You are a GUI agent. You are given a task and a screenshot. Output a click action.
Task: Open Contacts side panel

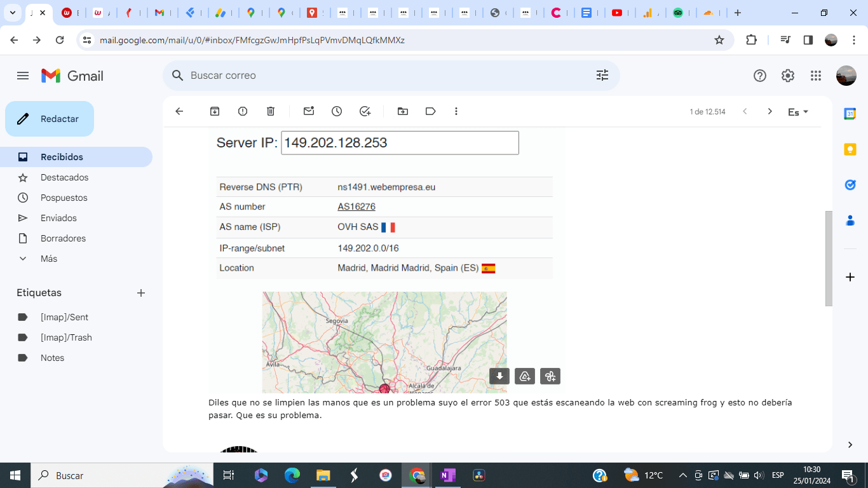850,220
